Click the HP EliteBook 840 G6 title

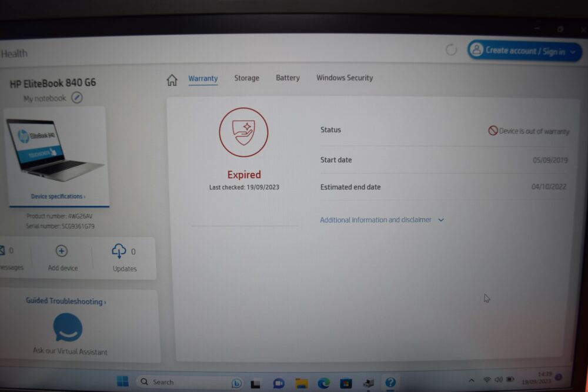click(52, 83)
